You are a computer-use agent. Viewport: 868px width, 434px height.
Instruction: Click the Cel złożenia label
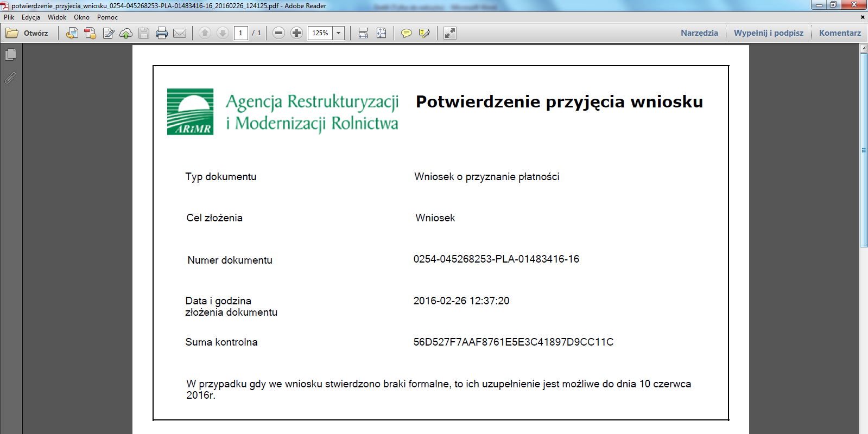click(x=214, y=218)
